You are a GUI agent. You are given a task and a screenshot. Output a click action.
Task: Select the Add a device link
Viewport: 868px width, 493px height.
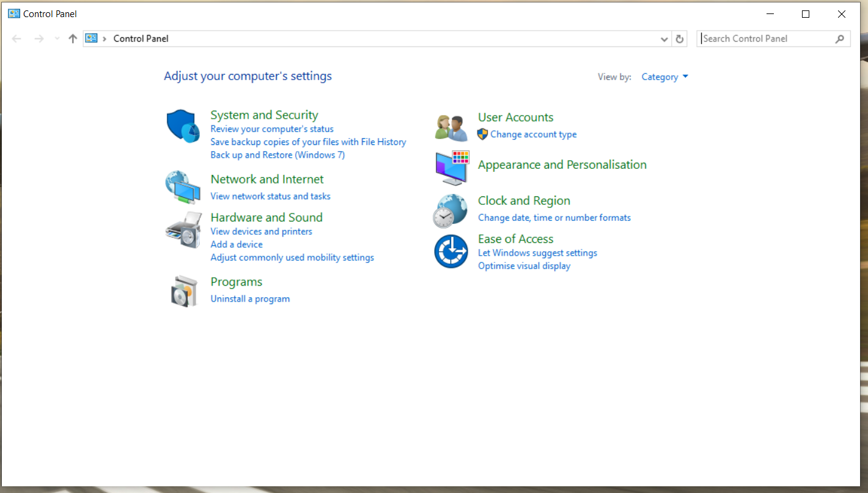(x=237, y=245)
